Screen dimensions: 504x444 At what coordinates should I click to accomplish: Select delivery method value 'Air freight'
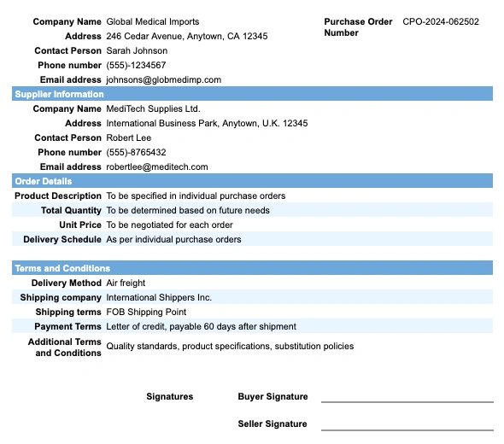click(x=126, y=283)
